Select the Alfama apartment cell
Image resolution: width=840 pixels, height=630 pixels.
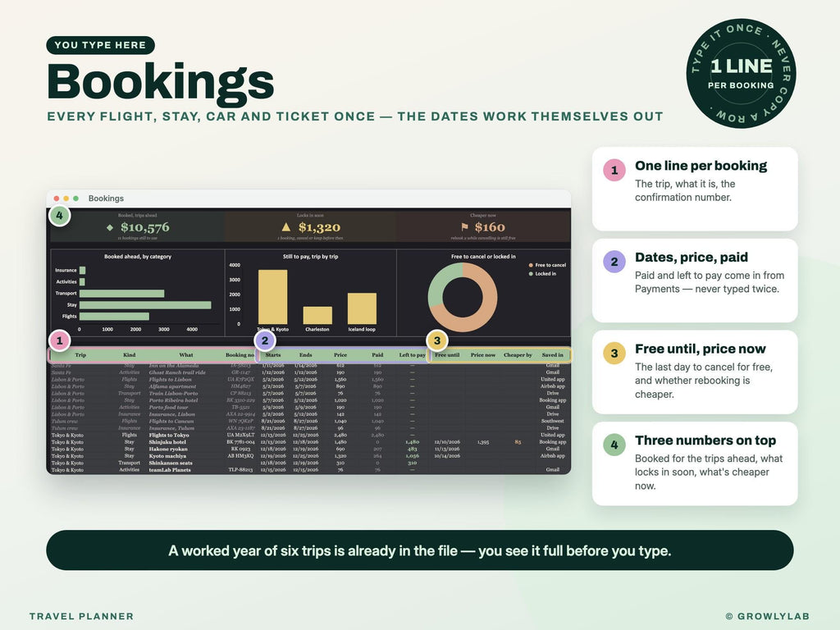[x=172, y=387]
